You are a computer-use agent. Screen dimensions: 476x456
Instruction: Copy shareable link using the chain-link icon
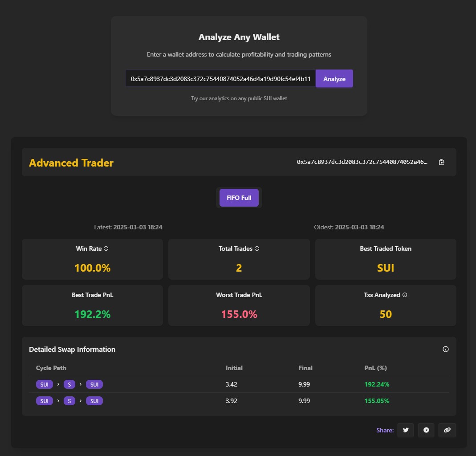pyautogui.click(x=447, y=430)
